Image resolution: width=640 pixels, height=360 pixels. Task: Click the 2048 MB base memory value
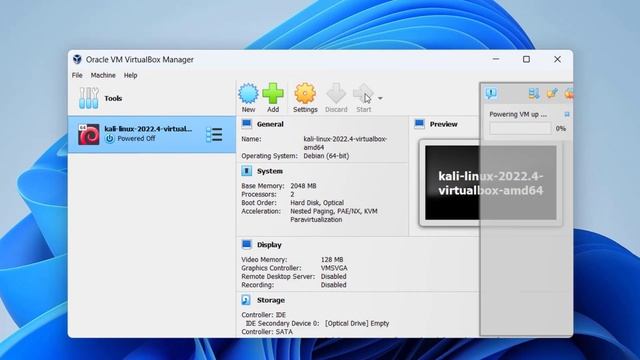pos(303,186)
